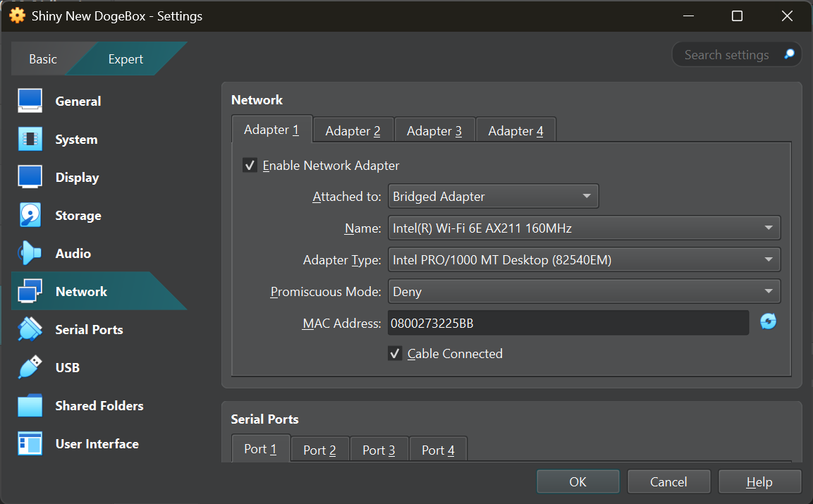Go to the Storage category label
The width and height of the screenshot is (813, 504).
click(x=78, y=216)
